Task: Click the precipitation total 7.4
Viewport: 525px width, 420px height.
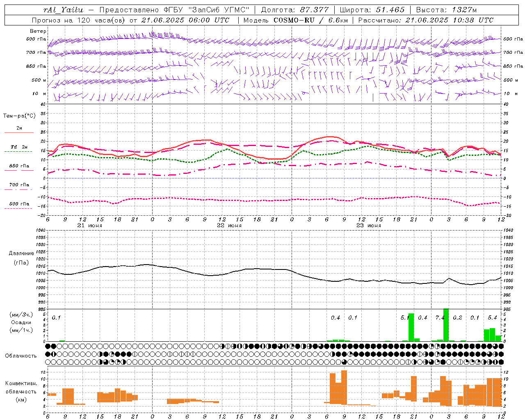Action: click(440, 318)
